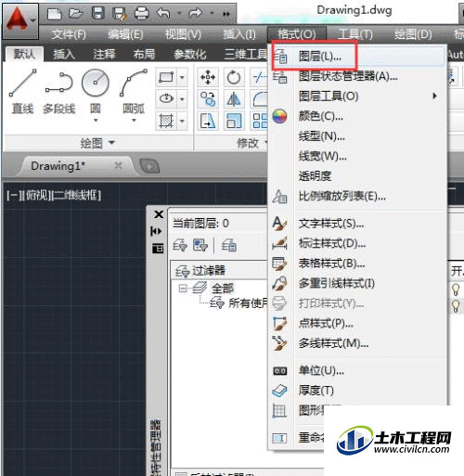Select the Scale tool icon

pyautogui.click(x=234, y=121)
